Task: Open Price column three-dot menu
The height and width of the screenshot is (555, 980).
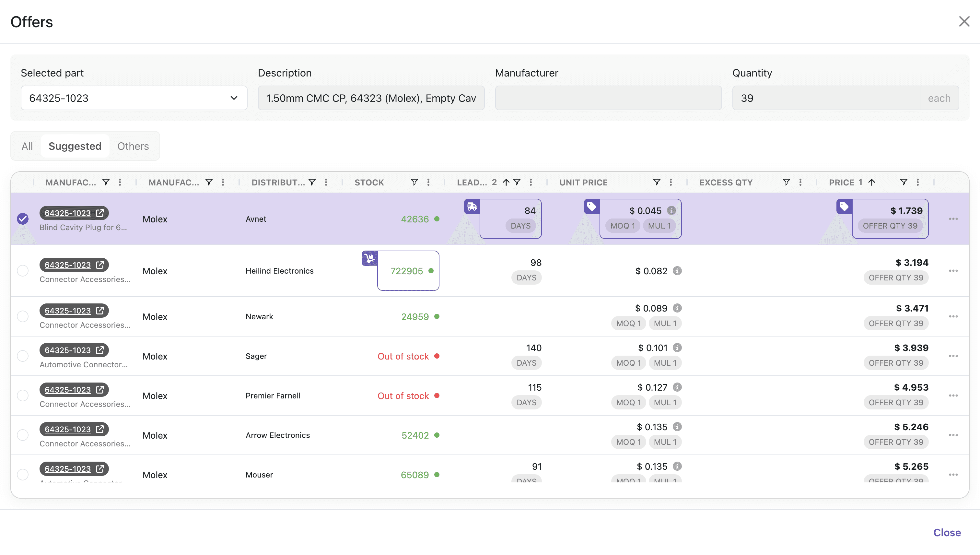Action: point(918,182)
